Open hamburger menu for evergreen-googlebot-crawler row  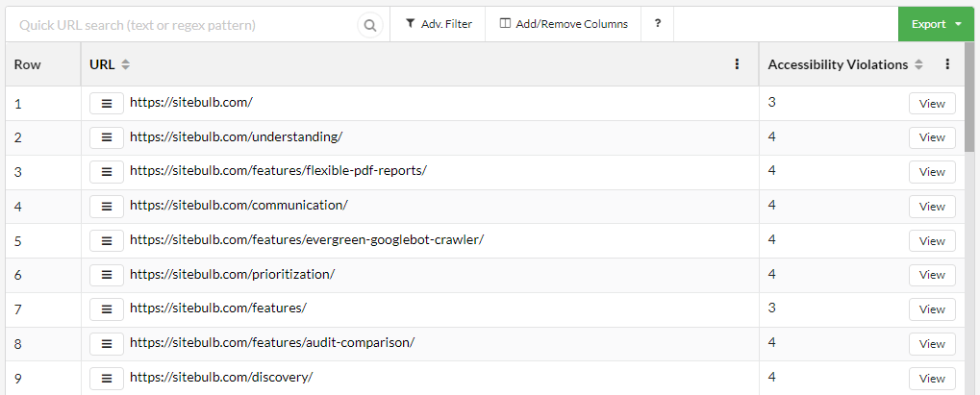pyautogui.click(x=107, y=240)
